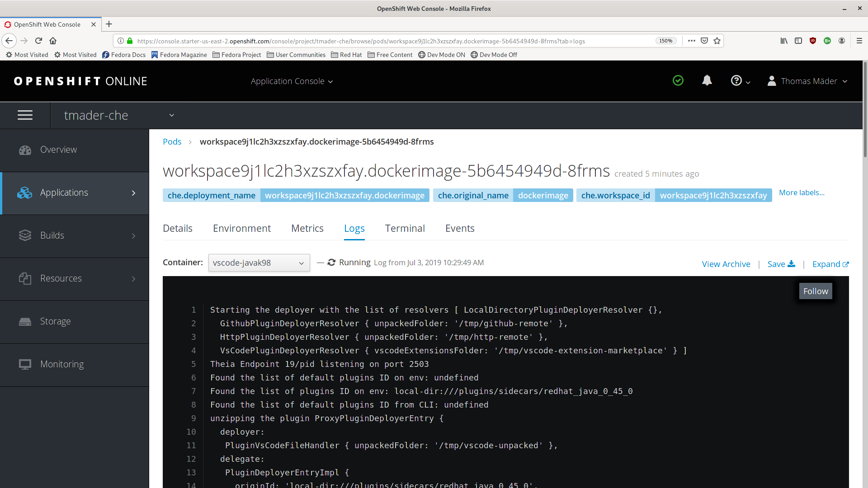The image size is (868, 488).
Task: Open the tmader-che project selector
Action: point(118,115)
